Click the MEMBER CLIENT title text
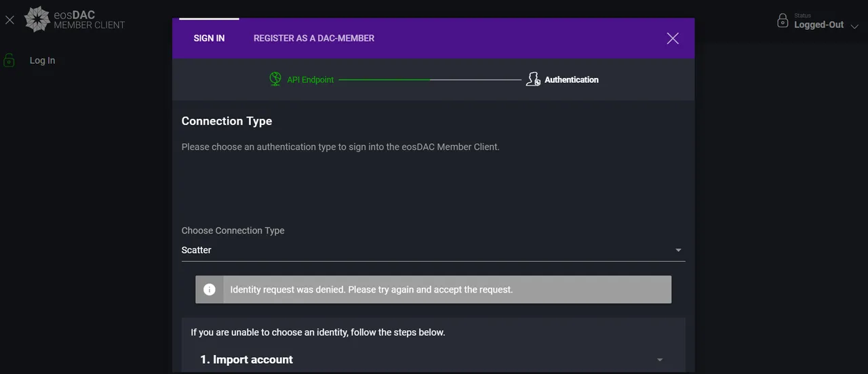868x374 pixels. pos(90,25)
